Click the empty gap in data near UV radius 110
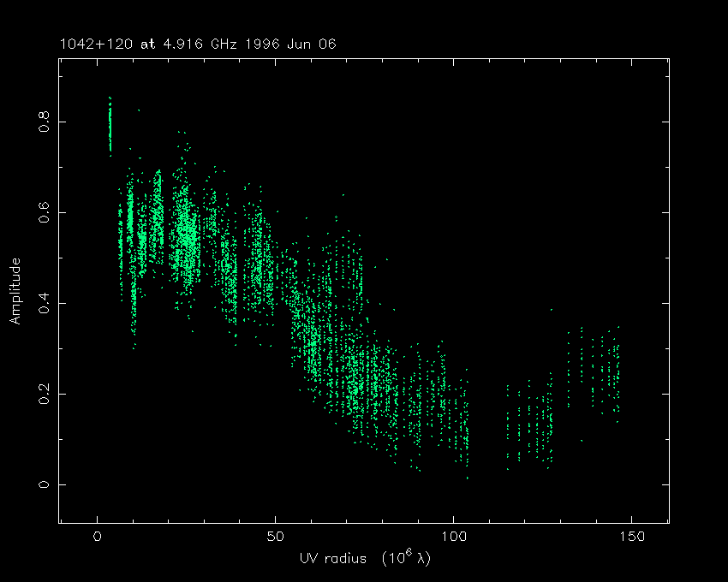 point(488,411)
